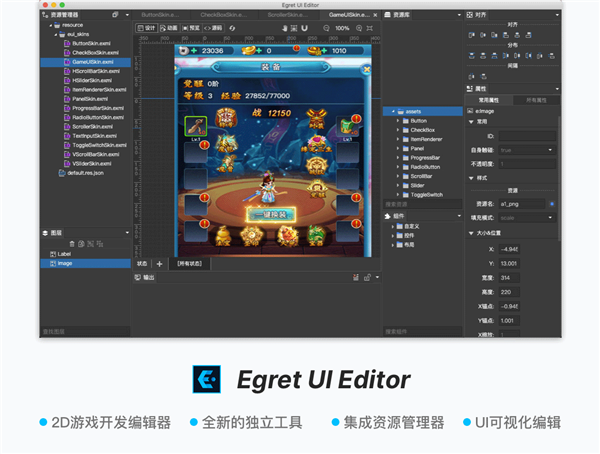This screenshot has width=600, height=454.
Task: Collapse the resource folder in explorer
Action: [x=51, y=25]
